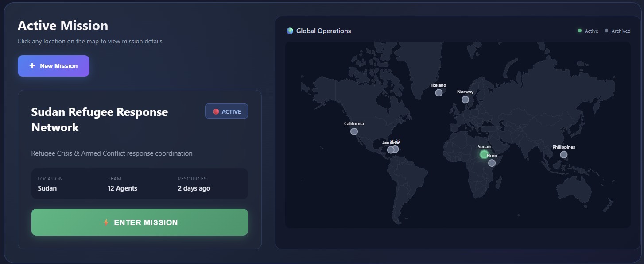Viewport: 644px width, 264px height.
Task: Click the lightning bolt inside Enter Mission
Action: click(x=106, y=222)
